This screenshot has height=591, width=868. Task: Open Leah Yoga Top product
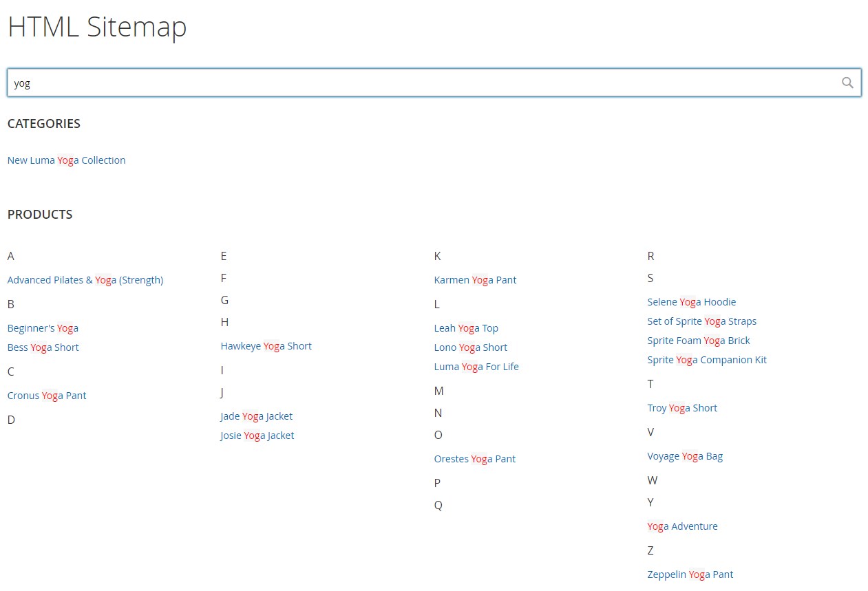(466, 328)
